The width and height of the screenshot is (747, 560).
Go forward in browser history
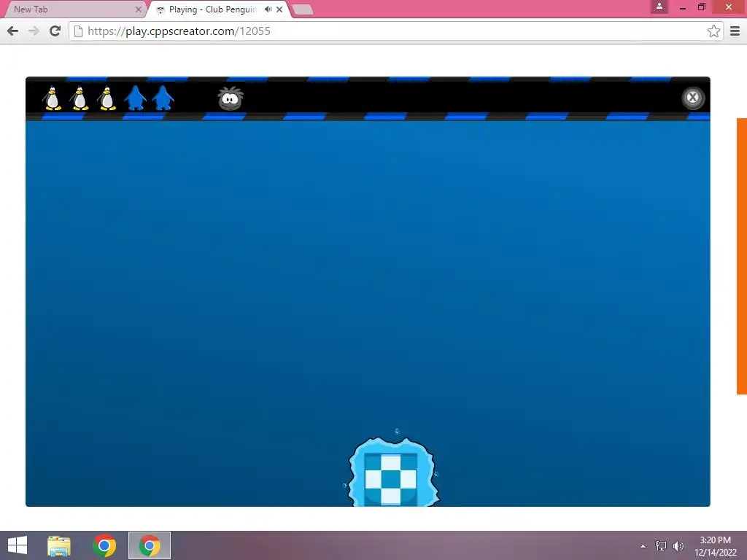tap(34, 31)
